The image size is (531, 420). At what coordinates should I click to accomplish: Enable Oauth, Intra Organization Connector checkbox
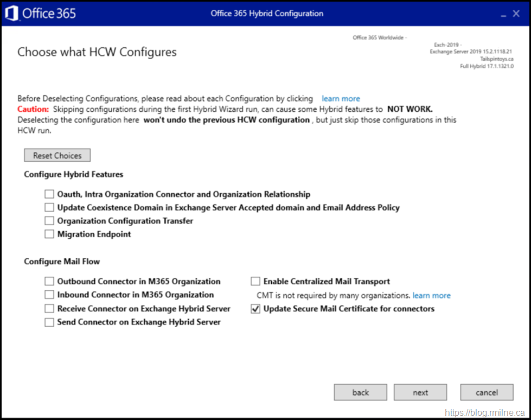click(49, 194)
